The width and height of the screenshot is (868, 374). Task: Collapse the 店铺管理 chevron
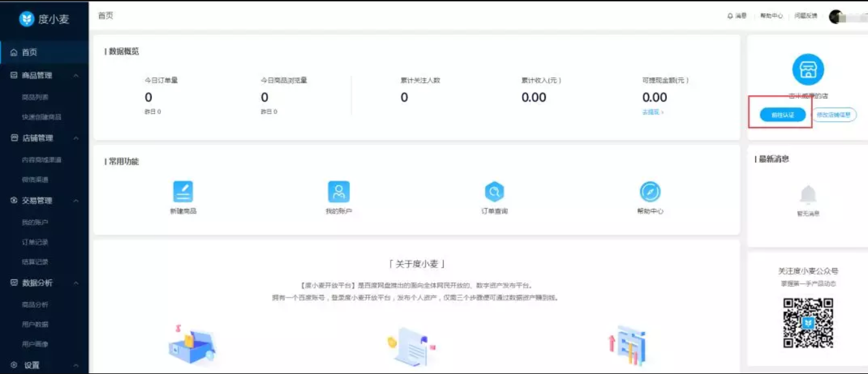[x=76, y=138]
